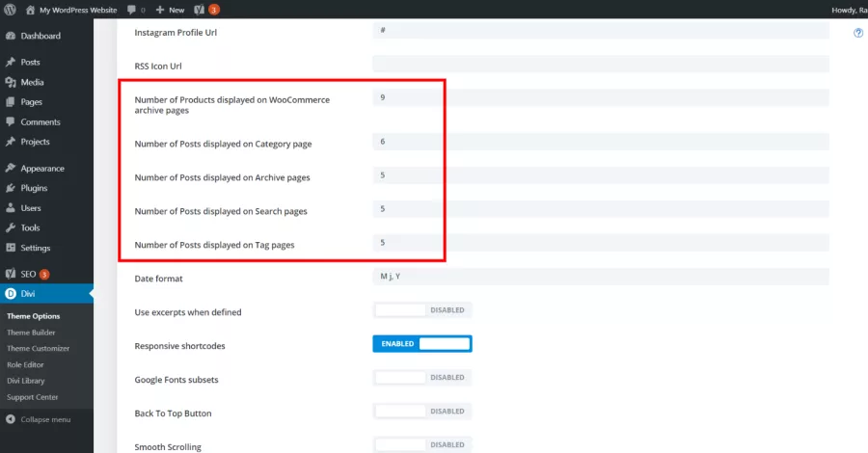Viewport: 868px width, 453px height.
Task: Open Theme Builder submenu item
Action: click(x=31, y=333)
